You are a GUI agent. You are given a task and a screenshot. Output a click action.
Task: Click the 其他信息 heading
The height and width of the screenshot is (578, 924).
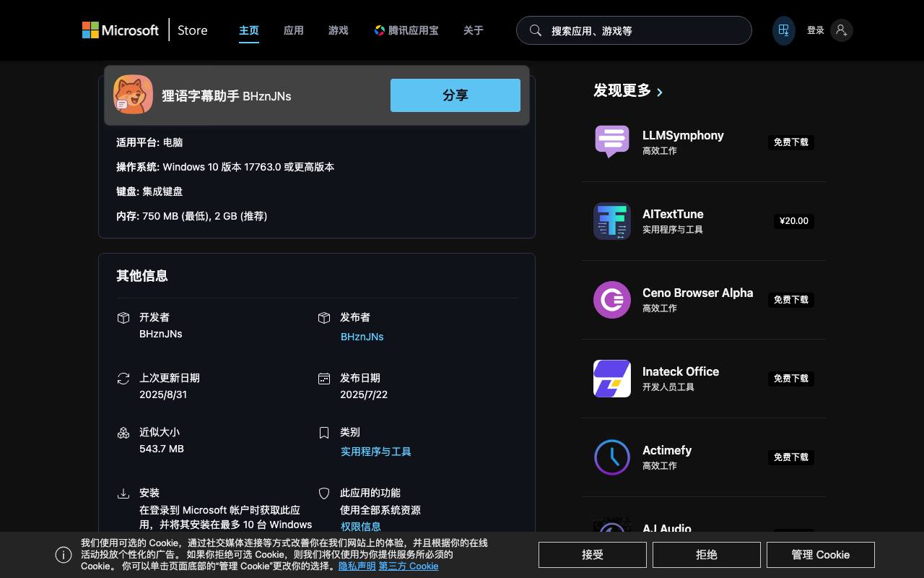click(x=142, y=275)
